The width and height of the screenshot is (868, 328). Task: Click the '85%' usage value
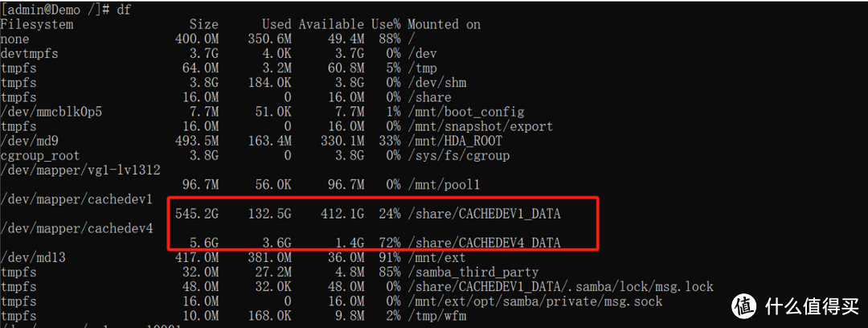(x=390, y=272)
